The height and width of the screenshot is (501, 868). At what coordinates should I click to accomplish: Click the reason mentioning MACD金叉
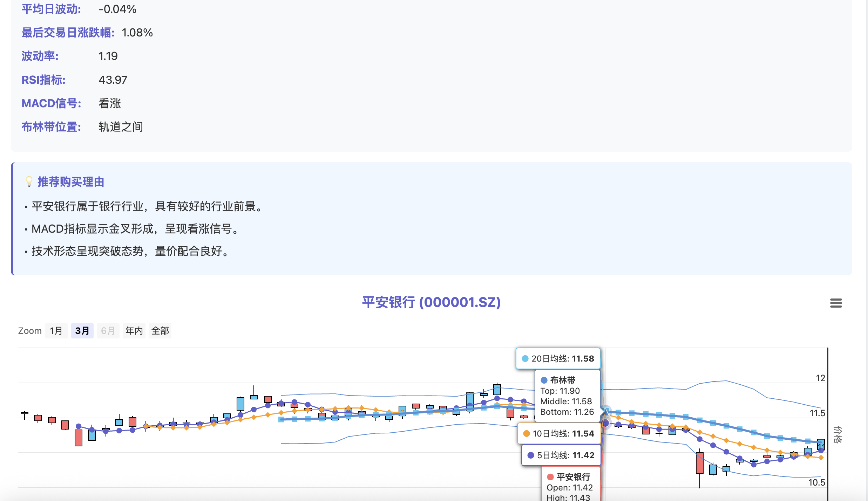tap(135, 229)
